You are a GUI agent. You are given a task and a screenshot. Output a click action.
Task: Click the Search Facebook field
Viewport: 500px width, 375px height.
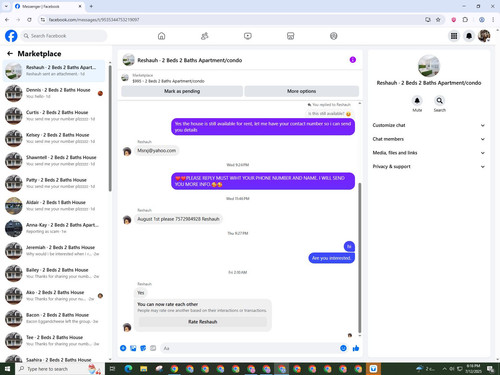(64, 36)
